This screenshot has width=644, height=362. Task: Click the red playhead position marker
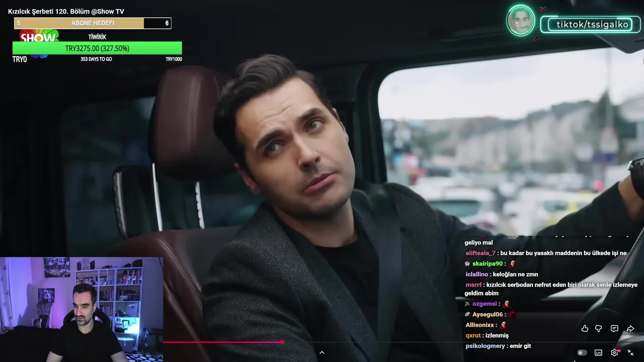282,342
